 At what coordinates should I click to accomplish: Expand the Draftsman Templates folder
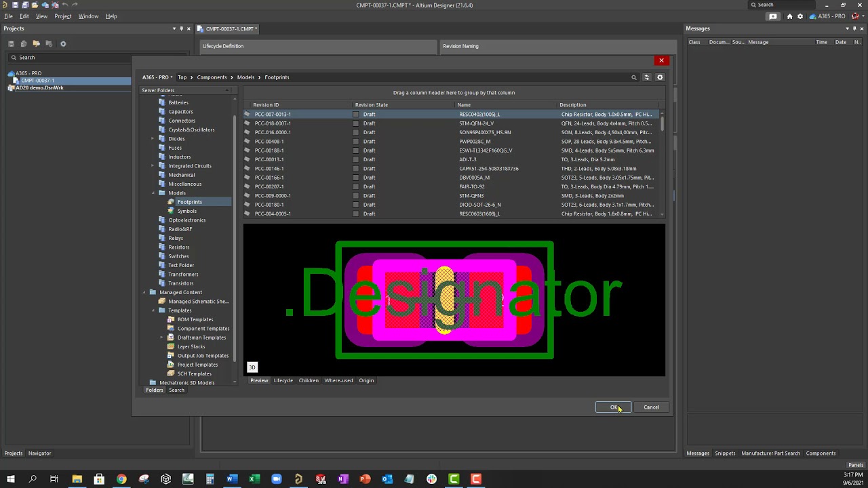point(162,338)
